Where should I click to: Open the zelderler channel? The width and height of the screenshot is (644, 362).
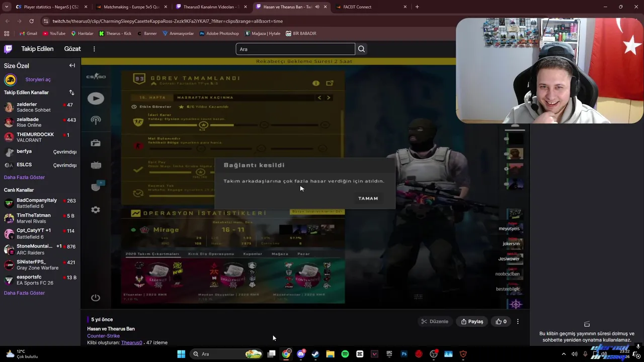pos(40,107)
